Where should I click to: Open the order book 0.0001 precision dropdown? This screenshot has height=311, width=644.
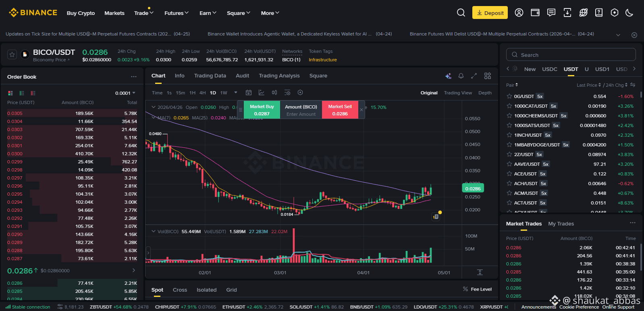click(x=125, y=93)
